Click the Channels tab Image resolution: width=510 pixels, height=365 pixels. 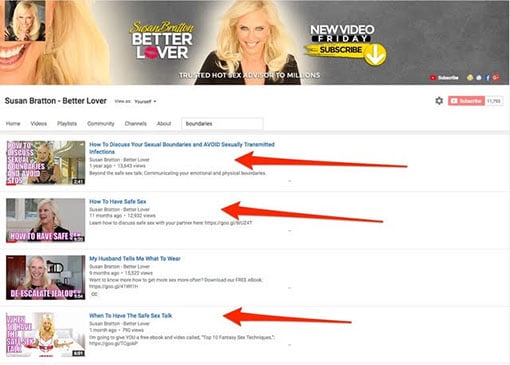click(135, 124)
